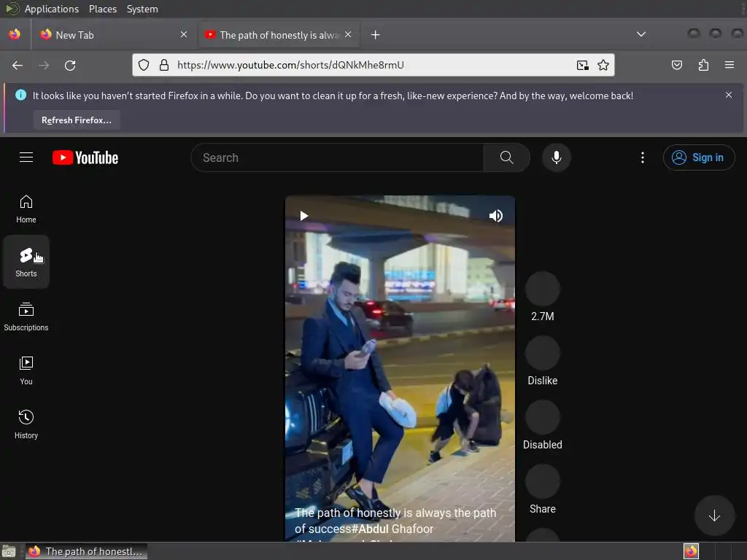Image resolution: width=747 pixels, height=560 pixels.
Task: Like the short with 2.7M likes
Action: pyautogui.click(x=542, y=289)
